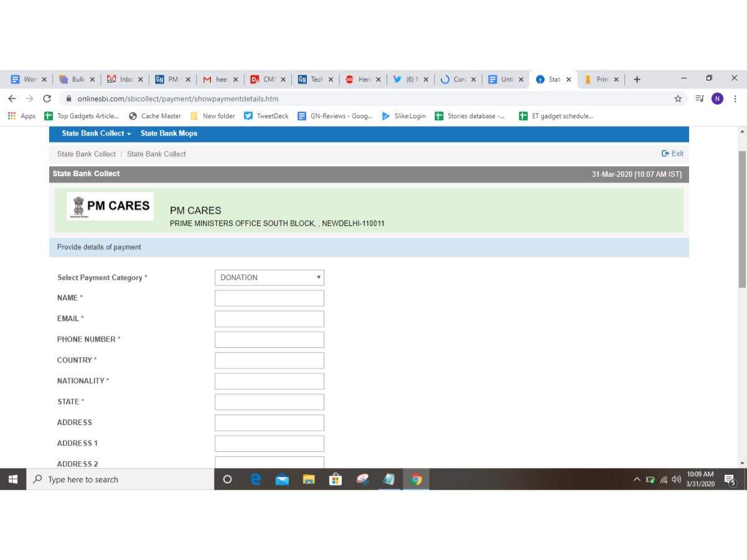Screen dimensions: 747x560
Task: Open the Chrome profile avatar icon
Action: (717, 98)
